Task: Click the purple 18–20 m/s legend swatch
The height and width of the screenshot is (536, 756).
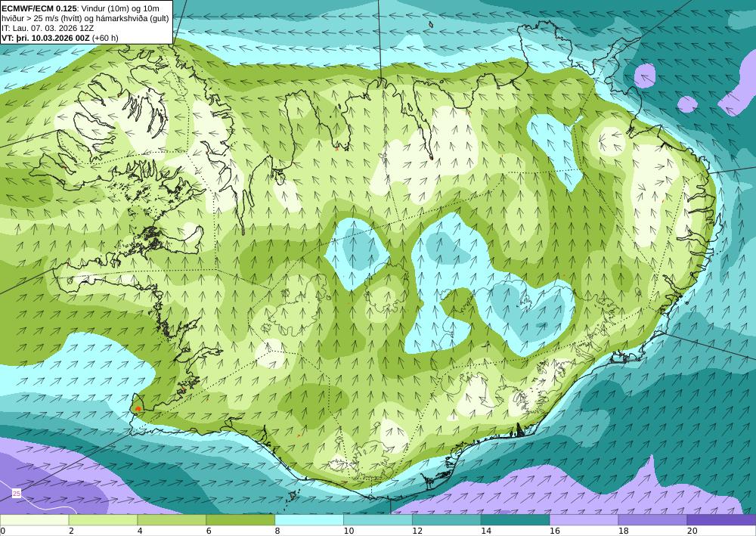Action: [652, 520]
